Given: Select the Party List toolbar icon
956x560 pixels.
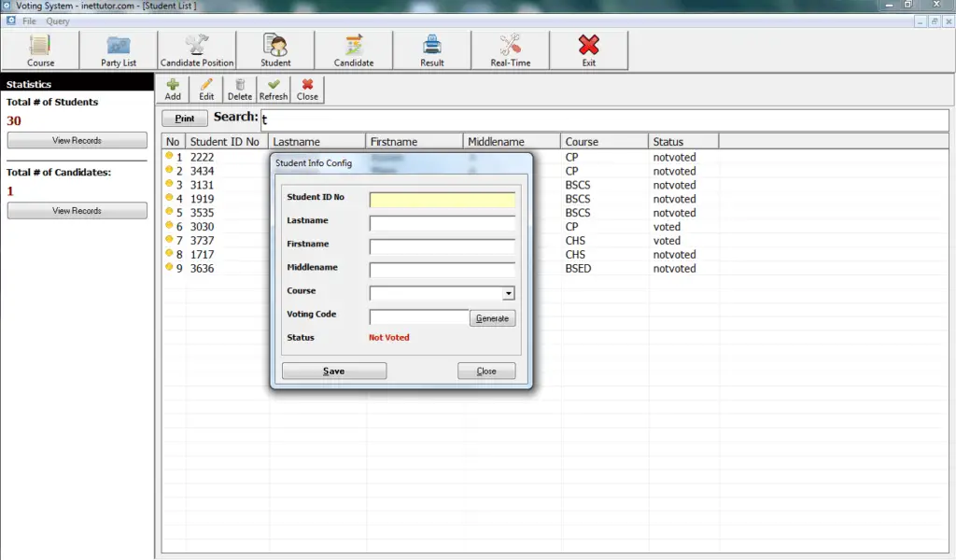Looking at the screenshot, I should (x=117, y=49).
